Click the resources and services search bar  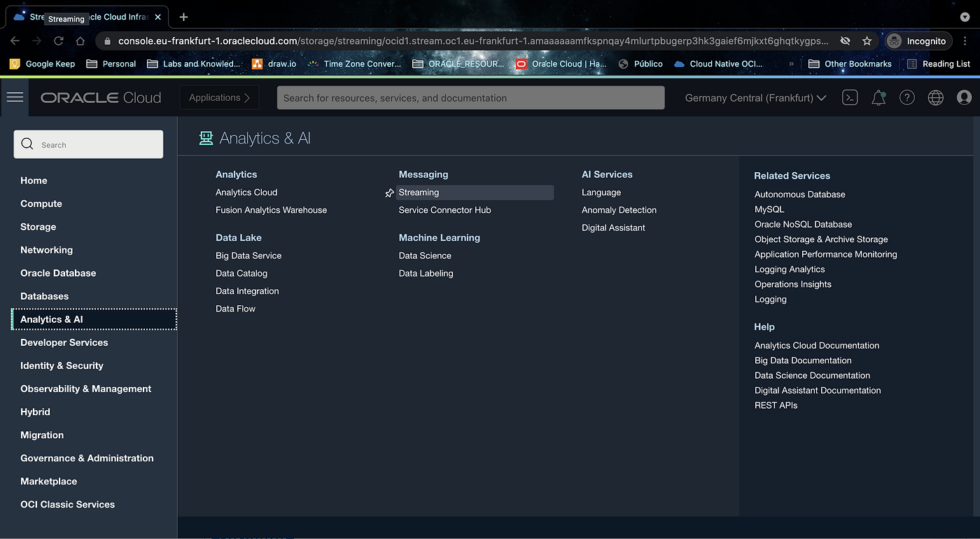click(470, 98)
